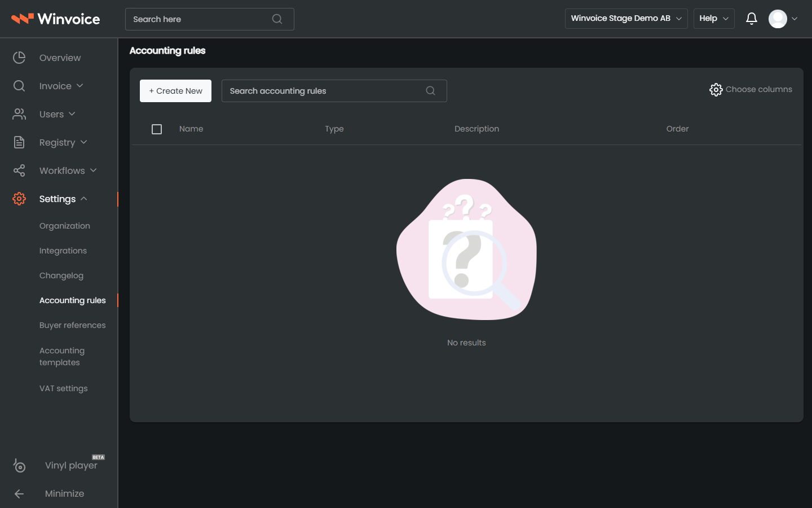Sort by the Order column header
Screen dimensions: 812x508
[x=677, y=129]
